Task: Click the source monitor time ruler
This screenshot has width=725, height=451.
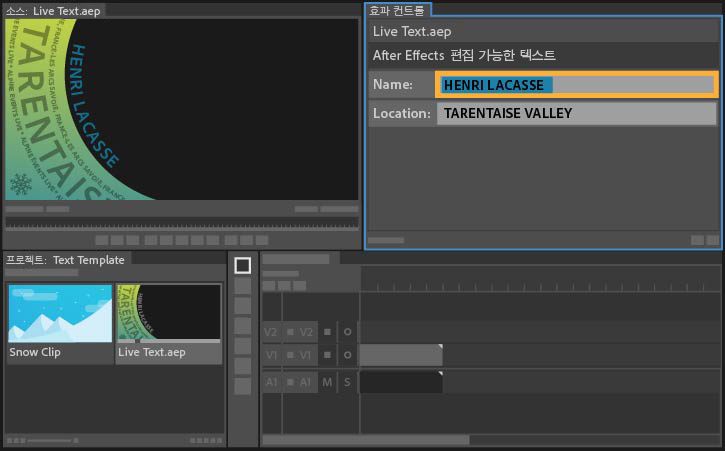Action: coord(182,224)
